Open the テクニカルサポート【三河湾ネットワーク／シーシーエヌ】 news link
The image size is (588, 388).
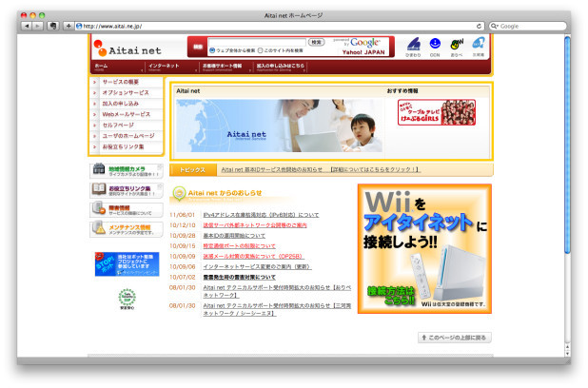(277, 309)
